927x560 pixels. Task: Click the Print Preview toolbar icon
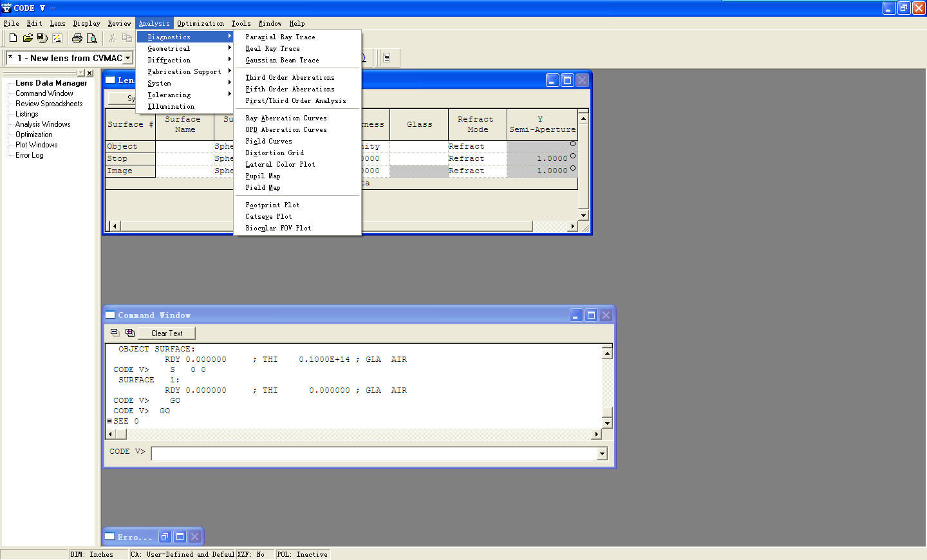click(x=92, y=38)
